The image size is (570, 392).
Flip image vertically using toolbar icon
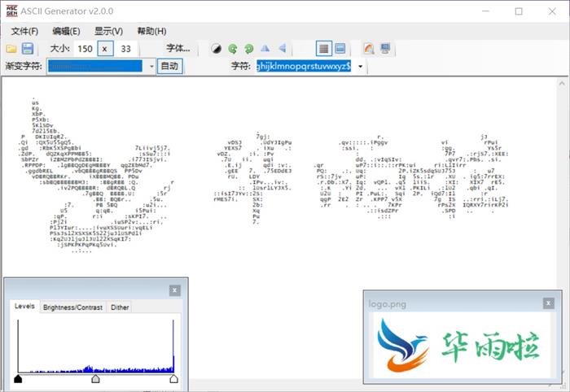(282, 49)
